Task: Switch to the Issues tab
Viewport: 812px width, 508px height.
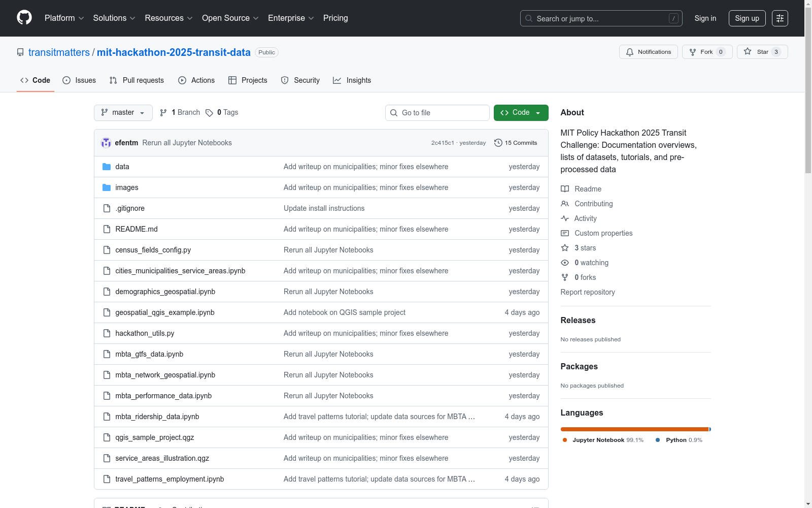Action: click(x=79, y=80)
